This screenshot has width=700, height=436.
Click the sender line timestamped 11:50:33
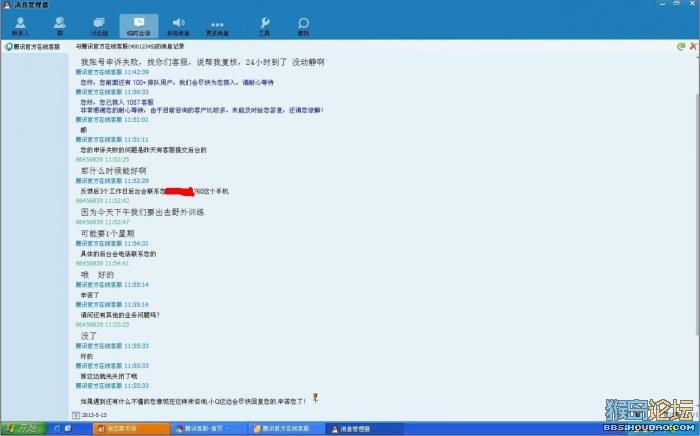pyautogui.click(x=112, y=92)
